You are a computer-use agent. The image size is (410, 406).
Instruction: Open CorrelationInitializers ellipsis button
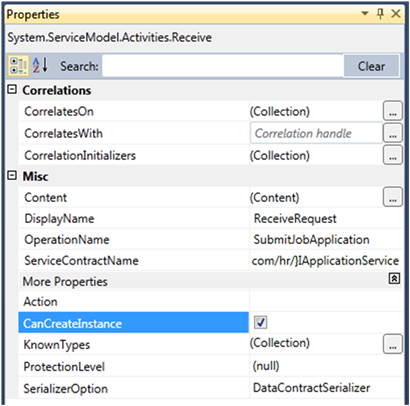pos(392,155)
